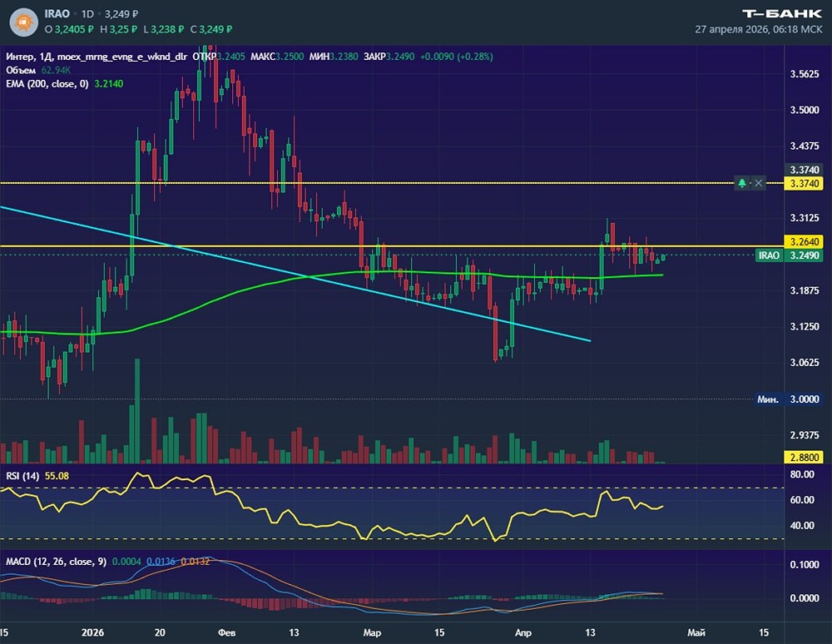The width and height of the screenshot is (832, 644).
Task: Open the Интер, 1Д series legend
Action: 97,57
